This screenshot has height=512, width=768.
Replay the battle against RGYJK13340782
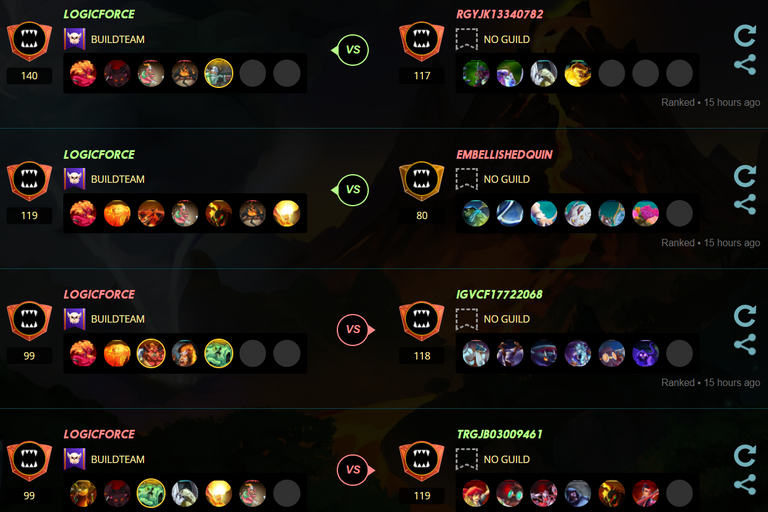pyautogui.click(x=744, y=36)
